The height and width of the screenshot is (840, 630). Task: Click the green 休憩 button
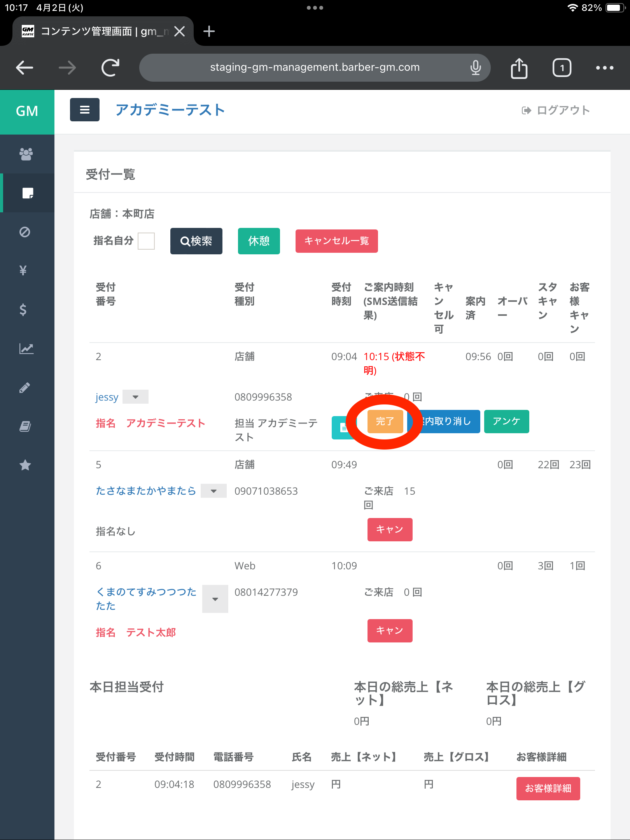pyautogui.click(x=259, y=241)
